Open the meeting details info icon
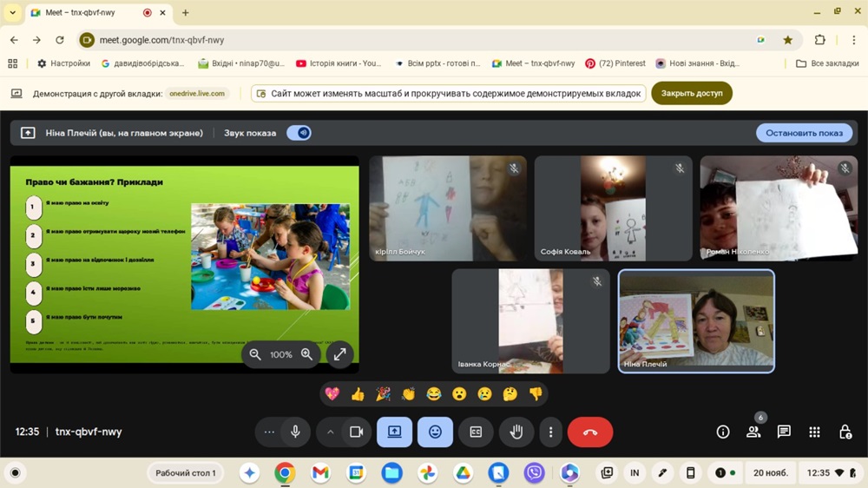The image size is (868, 488). tap(722, 432)
